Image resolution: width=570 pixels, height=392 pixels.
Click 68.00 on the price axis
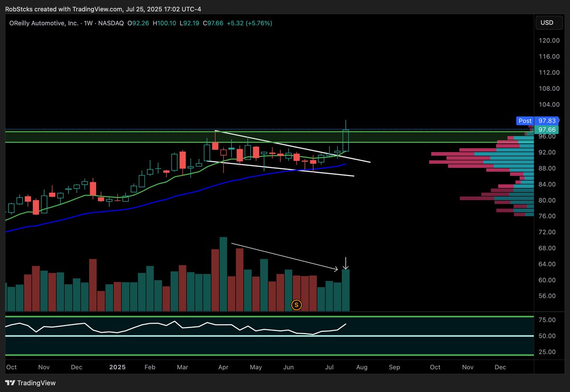point(547,248)
